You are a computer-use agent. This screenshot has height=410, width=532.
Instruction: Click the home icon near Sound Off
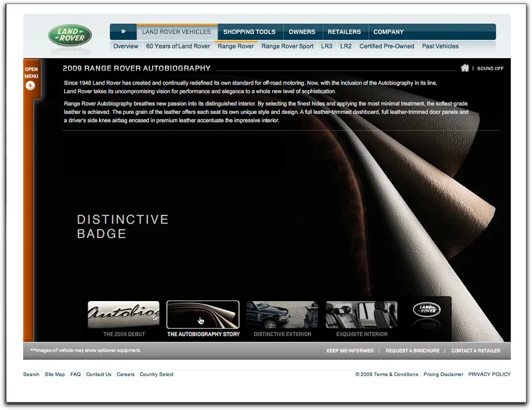(465, 68)
